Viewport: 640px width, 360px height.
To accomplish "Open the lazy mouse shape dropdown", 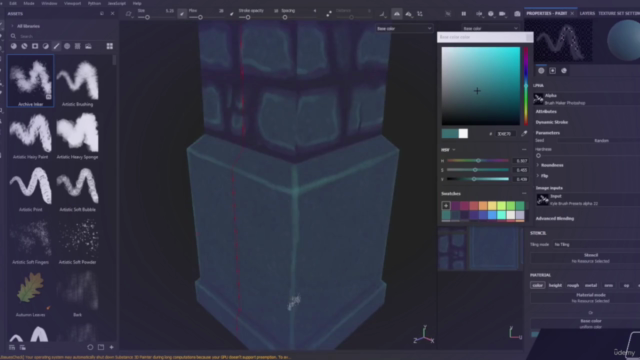I will point(382,14).
